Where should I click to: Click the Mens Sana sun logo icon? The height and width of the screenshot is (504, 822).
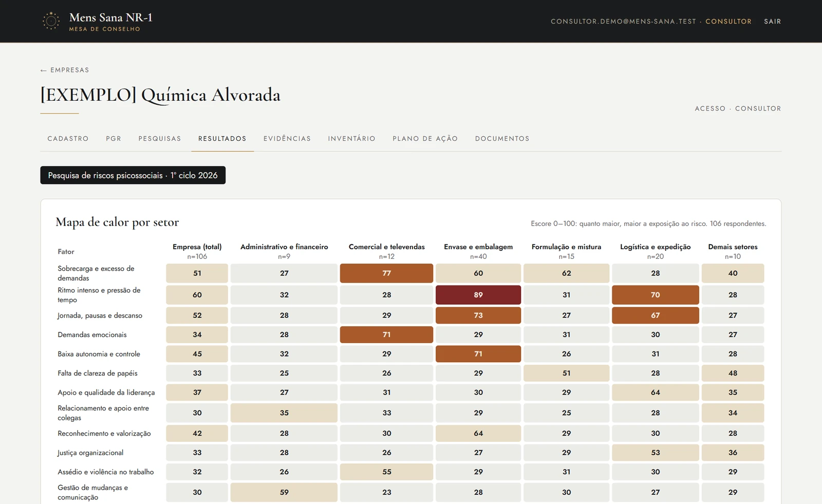coord(51,21)
